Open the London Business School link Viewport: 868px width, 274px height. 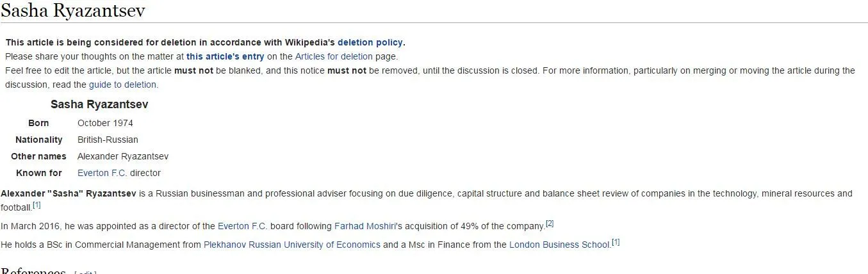(x=559, y=245)
